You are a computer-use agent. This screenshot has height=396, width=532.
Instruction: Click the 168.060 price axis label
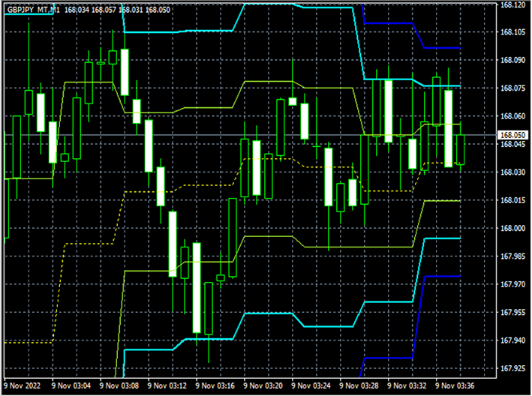click(512, 116)
